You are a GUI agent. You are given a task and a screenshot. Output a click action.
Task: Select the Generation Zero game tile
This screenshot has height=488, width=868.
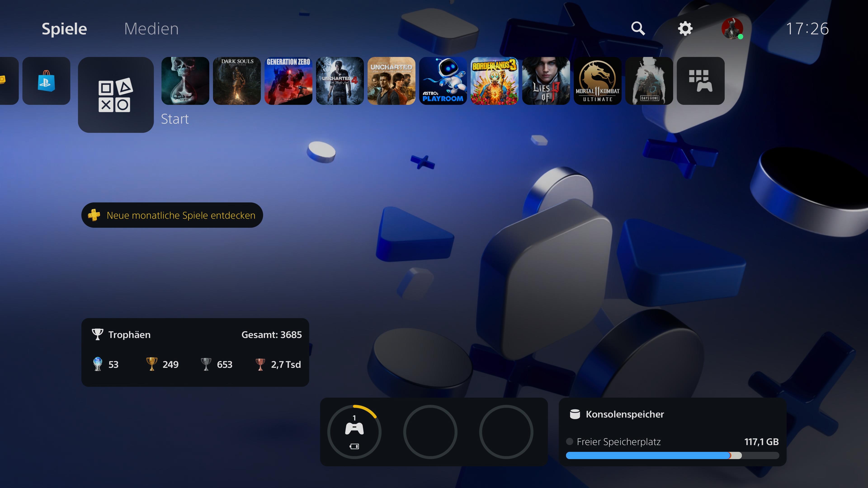(x=288, y=81)
